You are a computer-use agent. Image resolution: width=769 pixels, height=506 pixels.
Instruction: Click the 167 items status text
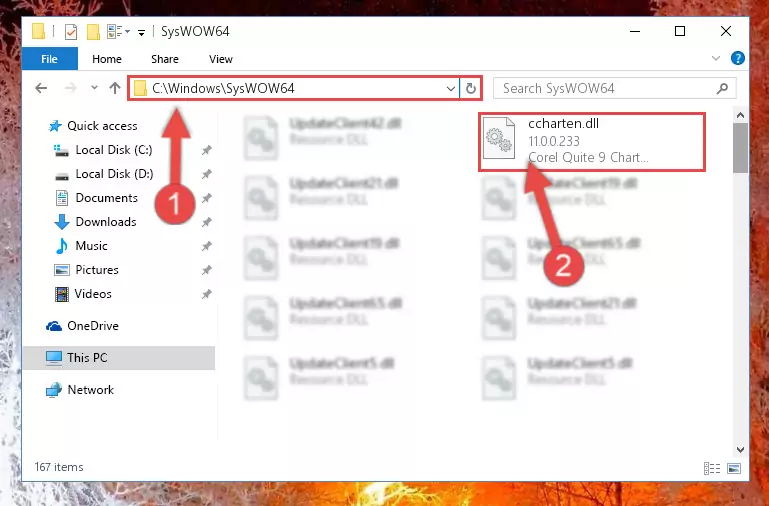59,467
